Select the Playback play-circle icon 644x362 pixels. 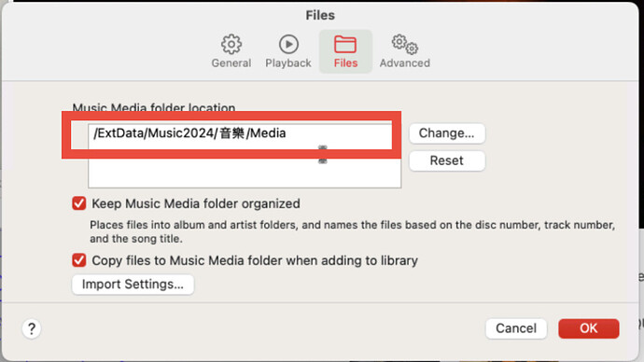288,44
